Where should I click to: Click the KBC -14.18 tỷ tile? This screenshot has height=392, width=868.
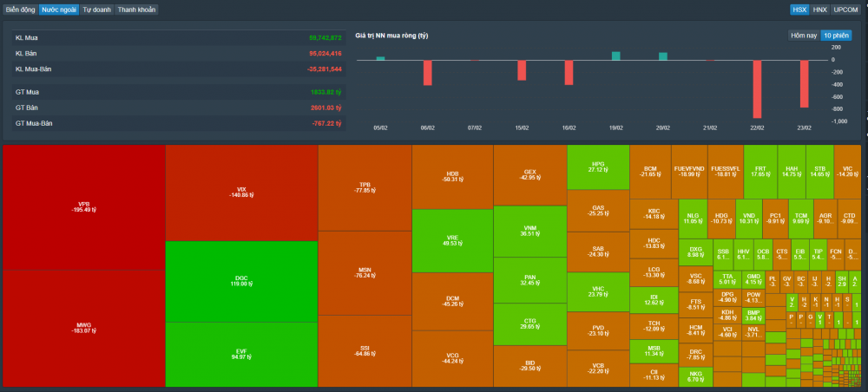pyautogui.click(x=654, y=214)
